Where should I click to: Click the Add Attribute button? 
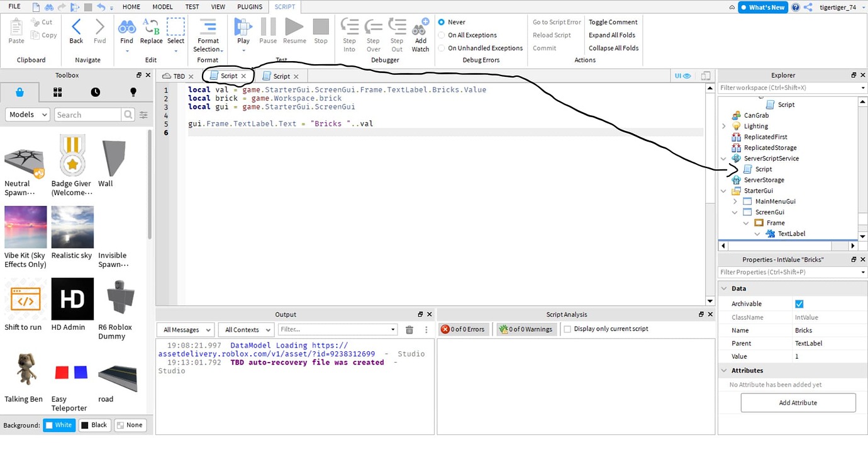tap(798, 403)
